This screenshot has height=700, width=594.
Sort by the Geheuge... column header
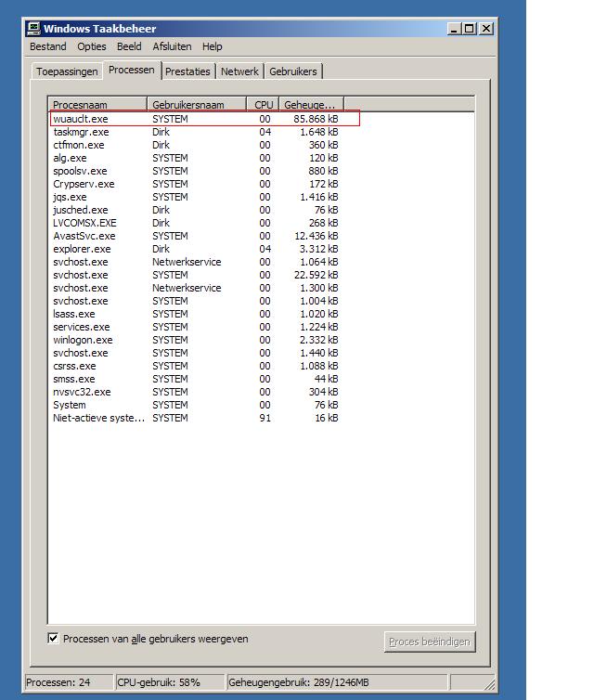pyautogui.click(x=312, y=105)
